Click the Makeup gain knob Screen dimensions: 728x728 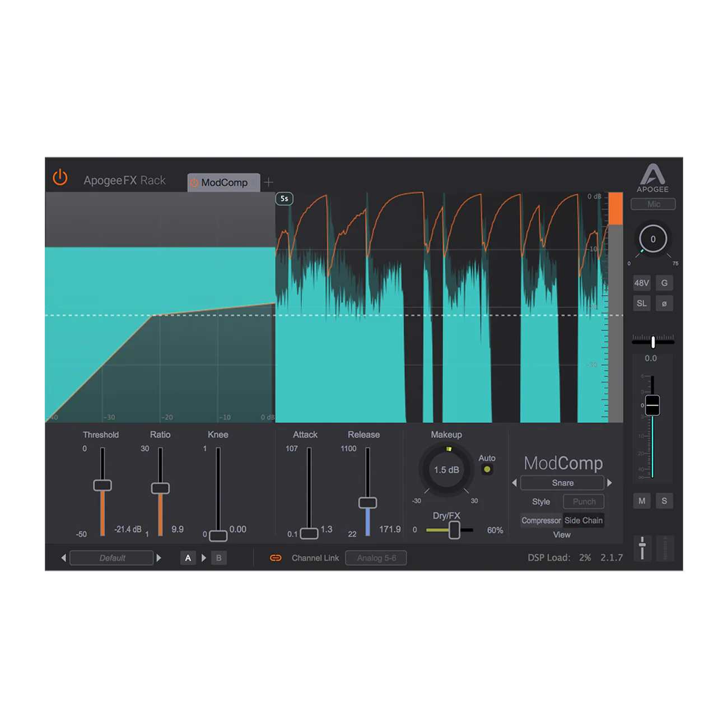click(x=446, y=470)
